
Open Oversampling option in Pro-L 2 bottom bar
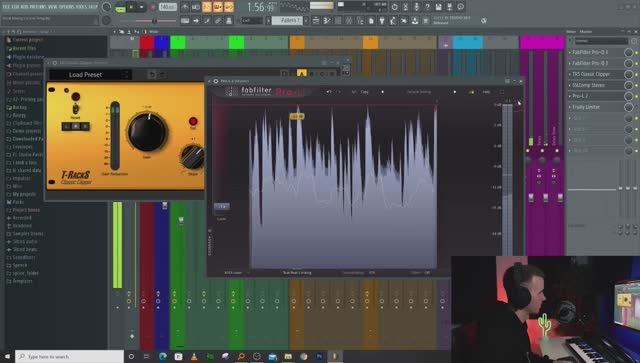[x=358, y=272]
